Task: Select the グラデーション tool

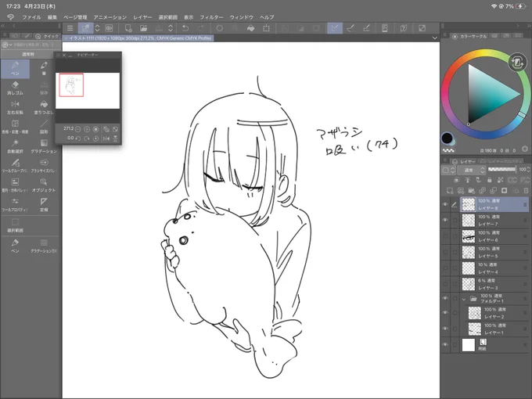Action: (44, 146)
